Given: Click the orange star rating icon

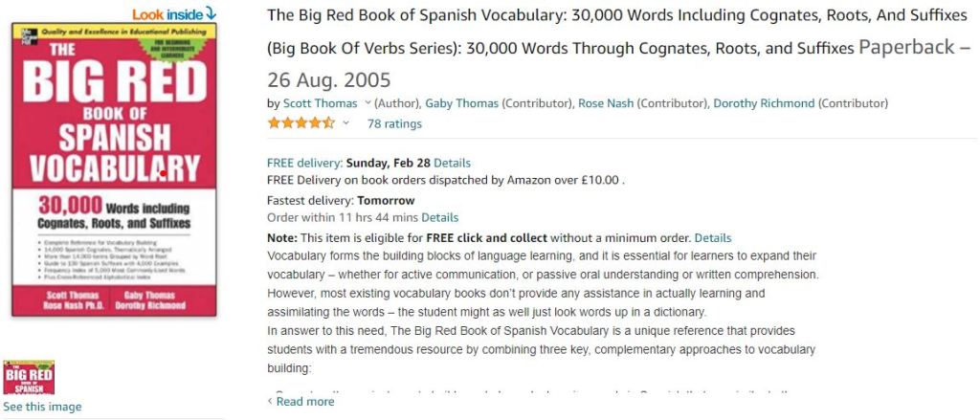Looking at the screenshot, I should coord(301,123).
